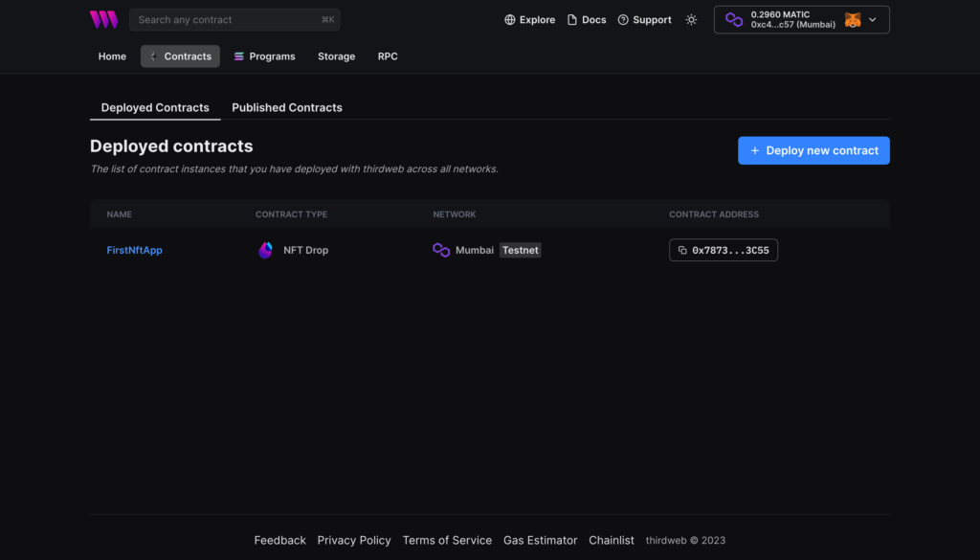Click the Solana icon beside Programs
This screenshot has height=560, width=980.
pyautogui.click(x=238, y=56)
